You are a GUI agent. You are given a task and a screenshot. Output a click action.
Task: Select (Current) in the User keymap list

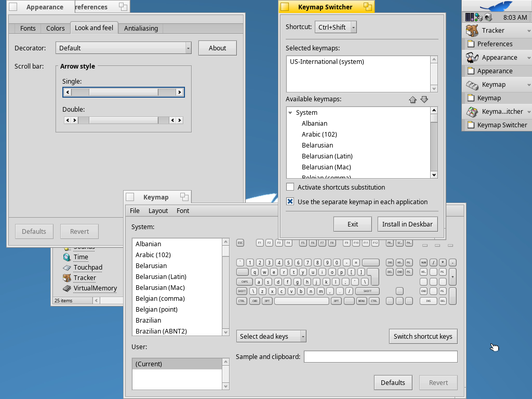click(x=177, y=364)
